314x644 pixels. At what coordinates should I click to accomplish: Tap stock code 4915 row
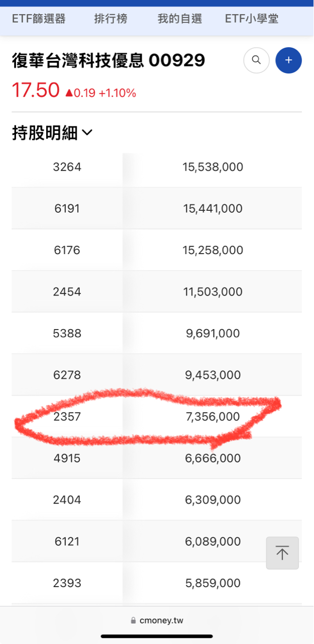(x=67, y=458)
